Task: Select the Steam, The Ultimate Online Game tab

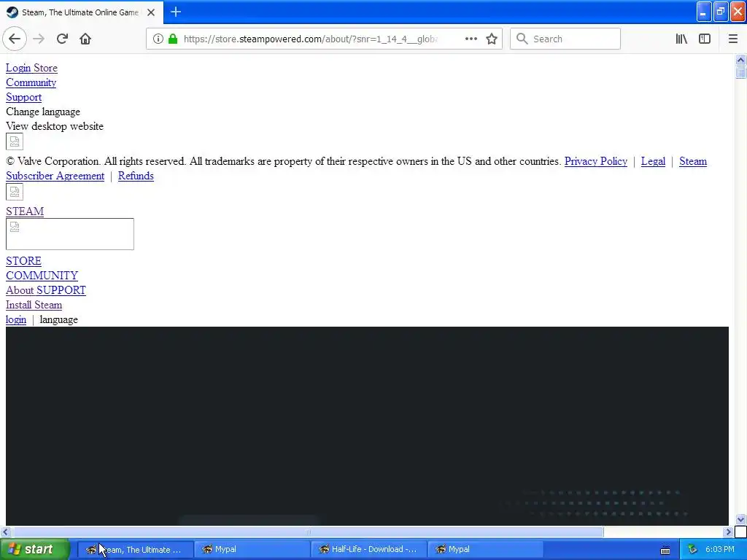Action: tap(82, 12)
